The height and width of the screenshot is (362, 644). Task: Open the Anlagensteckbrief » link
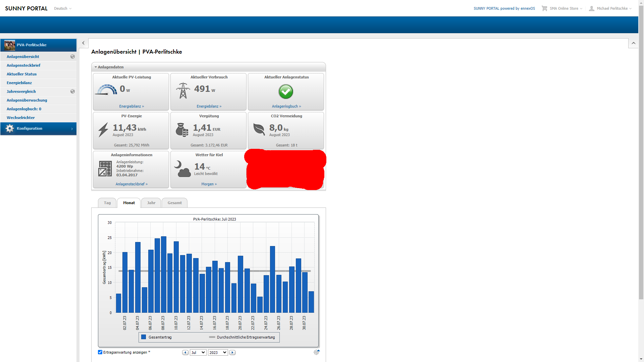131,184
